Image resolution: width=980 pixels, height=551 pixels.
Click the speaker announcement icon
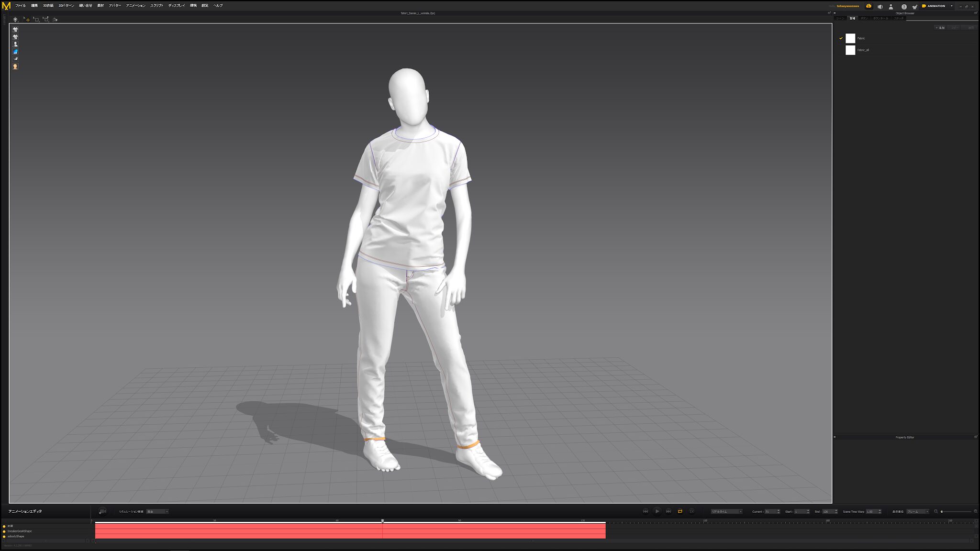(x=880, y=6)
